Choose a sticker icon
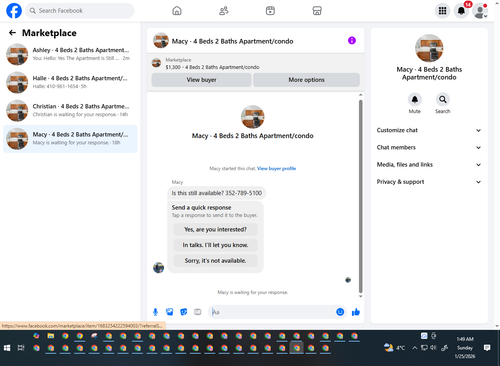This screenshot has width=500, height=366. pyautogui.click(x=184, y=312)
